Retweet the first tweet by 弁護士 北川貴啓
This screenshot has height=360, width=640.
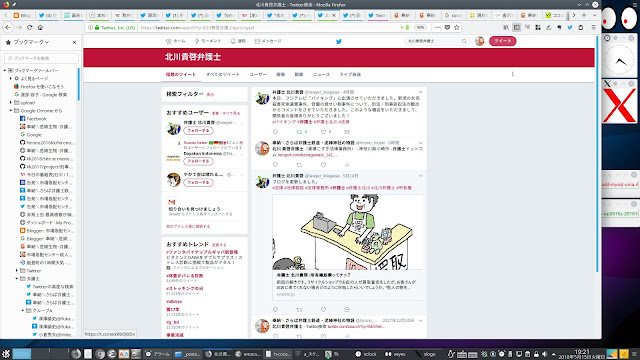tap(299, 131)
